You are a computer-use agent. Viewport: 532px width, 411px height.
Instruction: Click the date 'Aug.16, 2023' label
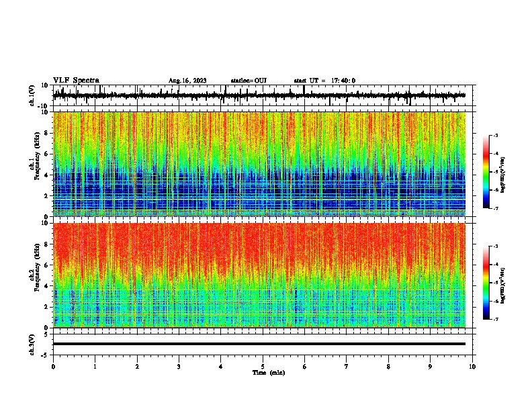pyautogui.click(x=187, y=81)
